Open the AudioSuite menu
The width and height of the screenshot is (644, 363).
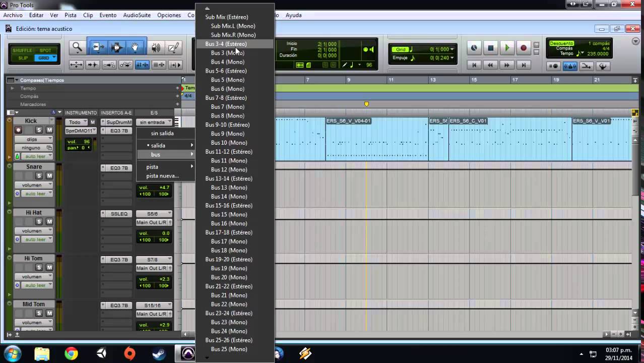coord(137,15)
